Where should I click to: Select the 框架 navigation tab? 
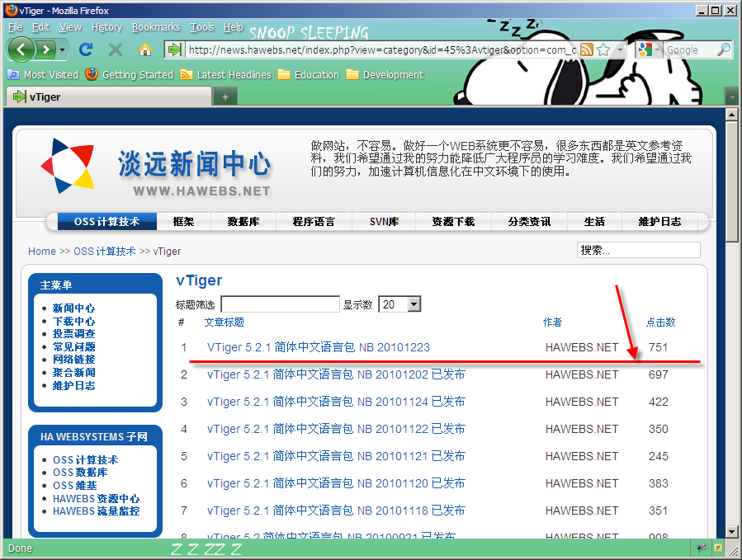[183, 221]
